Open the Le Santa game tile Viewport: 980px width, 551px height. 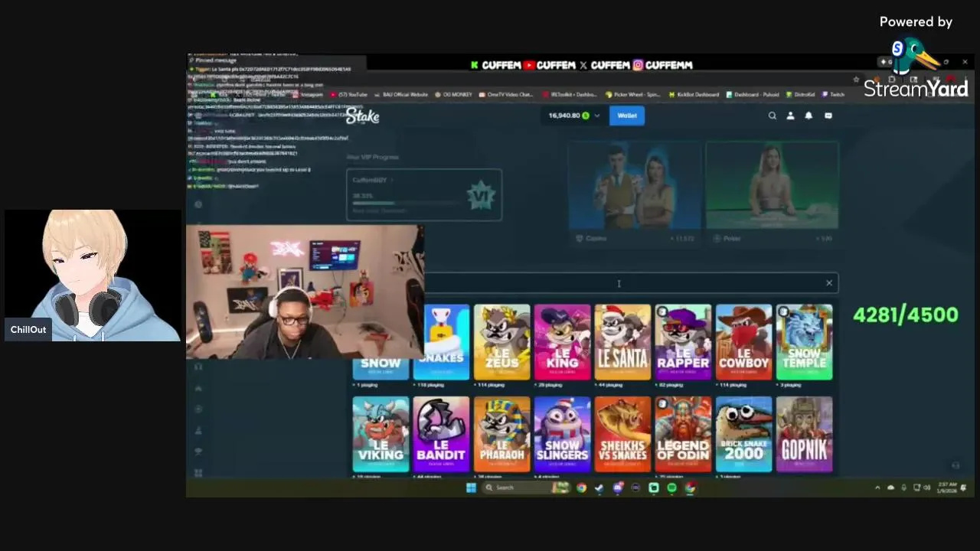622,342
